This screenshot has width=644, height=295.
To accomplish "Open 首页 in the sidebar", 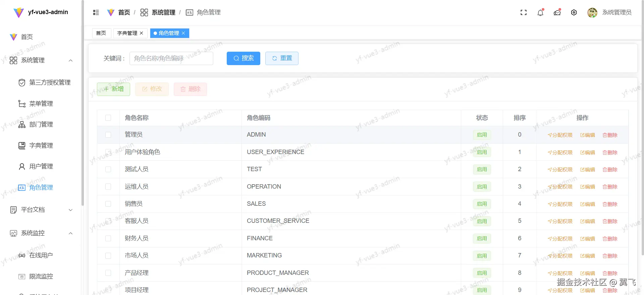I will (27, 37).
